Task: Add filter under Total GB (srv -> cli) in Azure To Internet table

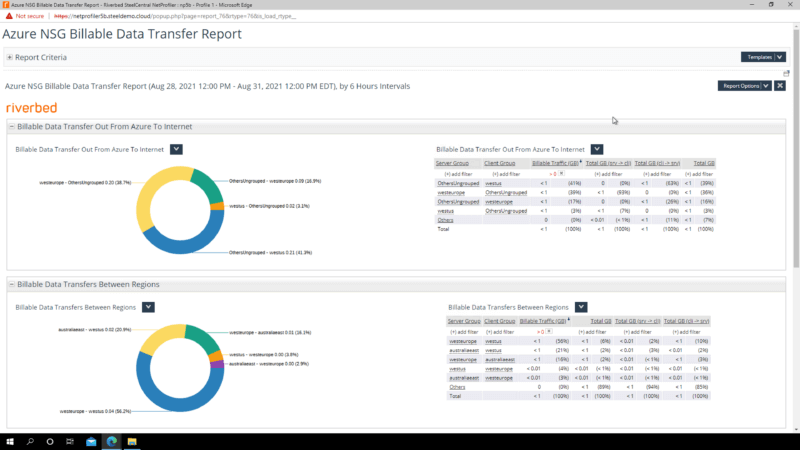Action: 608,174
